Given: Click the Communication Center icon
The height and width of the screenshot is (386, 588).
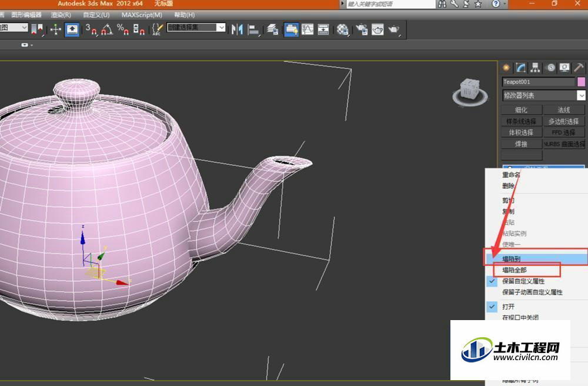Looking at the screenshot, I should (x=466, y=4).
